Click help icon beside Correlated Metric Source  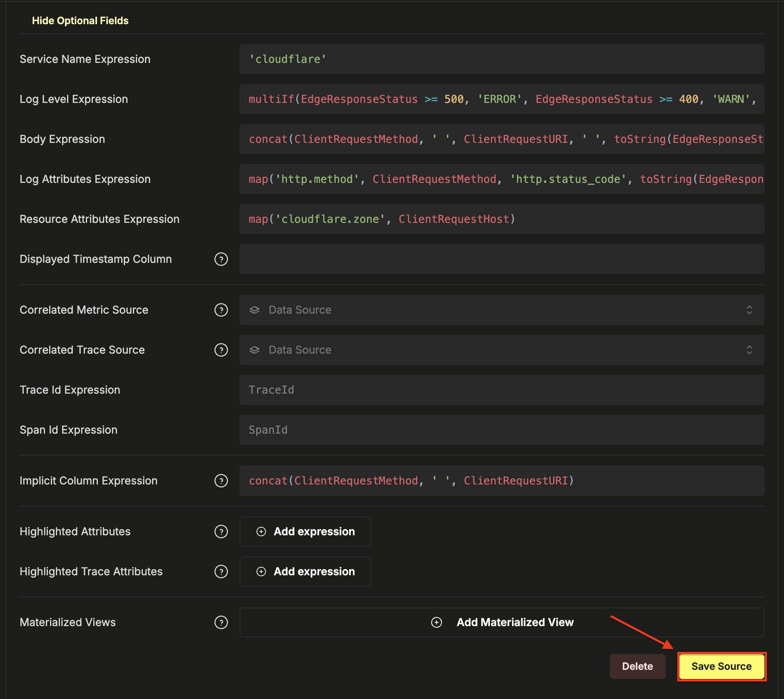(x=221, y=310)
